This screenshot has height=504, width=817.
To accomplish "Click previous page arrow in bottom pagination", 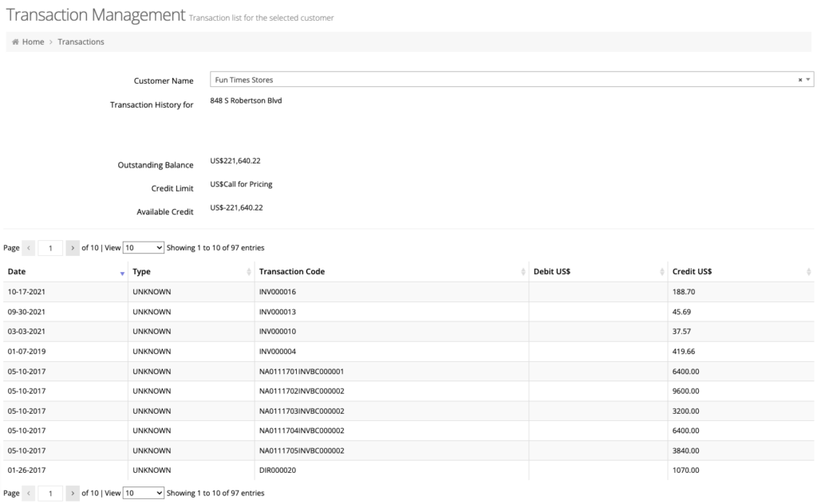I will pyautogui.click(x=30, y=494).
